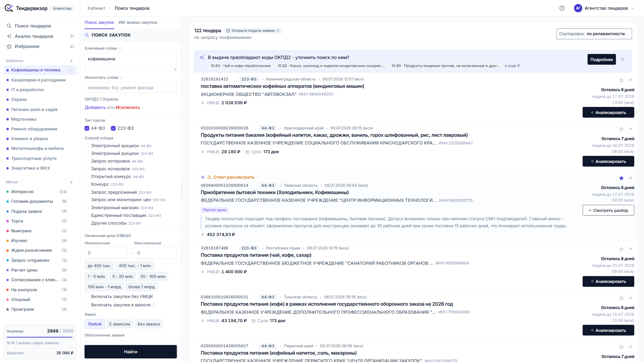Select price range 5 - 20 млн
The width and height of the screenshot is (644, 362).
pyautogui.click(x=122, y=277)
